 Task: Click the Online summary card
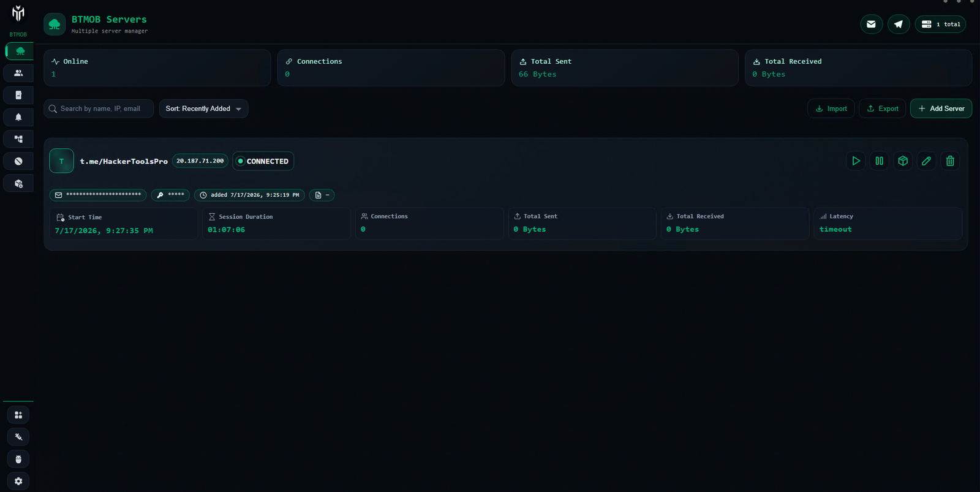[157, 68]
